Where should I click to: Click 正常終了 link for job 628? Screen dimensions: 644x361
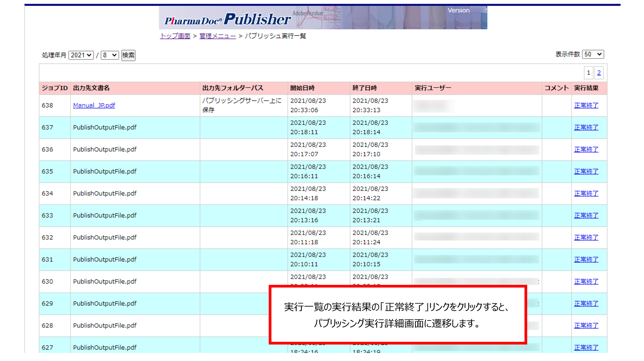[x=586, y=325]
